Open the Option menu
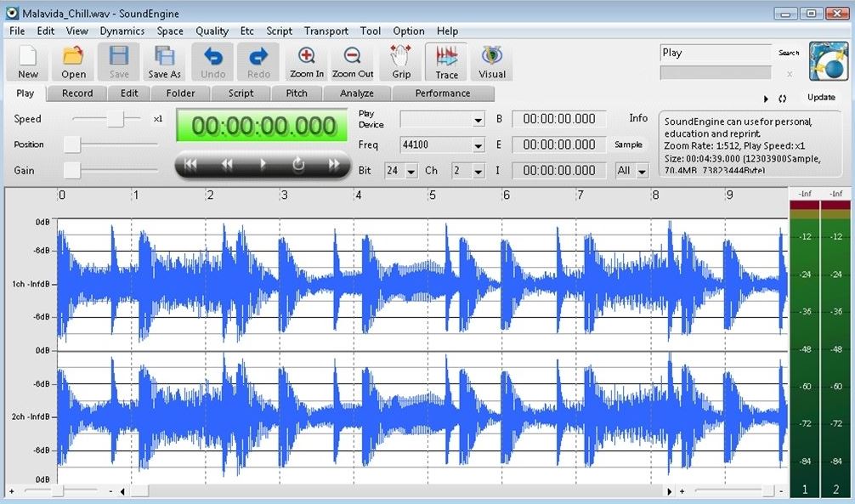 (409, 31)
